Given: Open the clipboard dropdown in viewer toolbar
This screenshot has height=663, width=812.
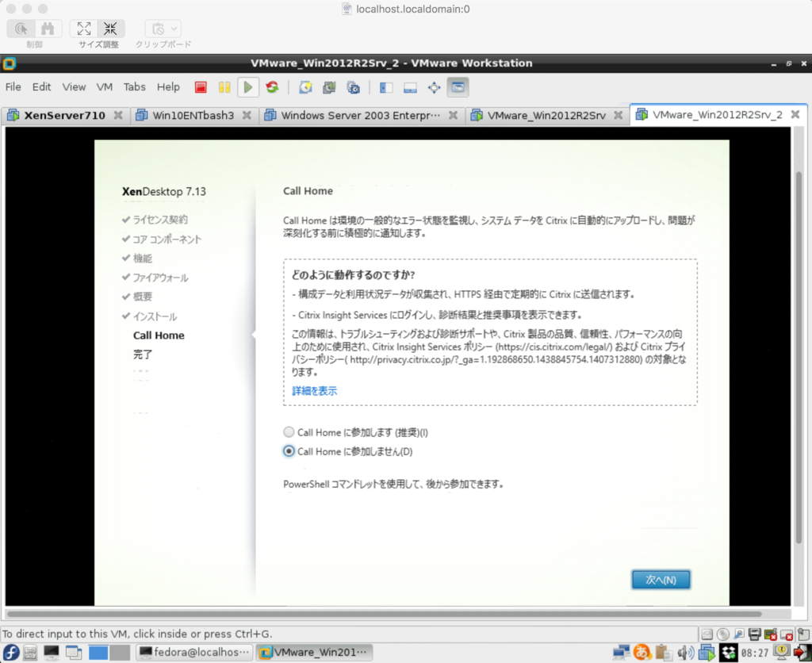Looking at the screenshot, I should 163,29.
